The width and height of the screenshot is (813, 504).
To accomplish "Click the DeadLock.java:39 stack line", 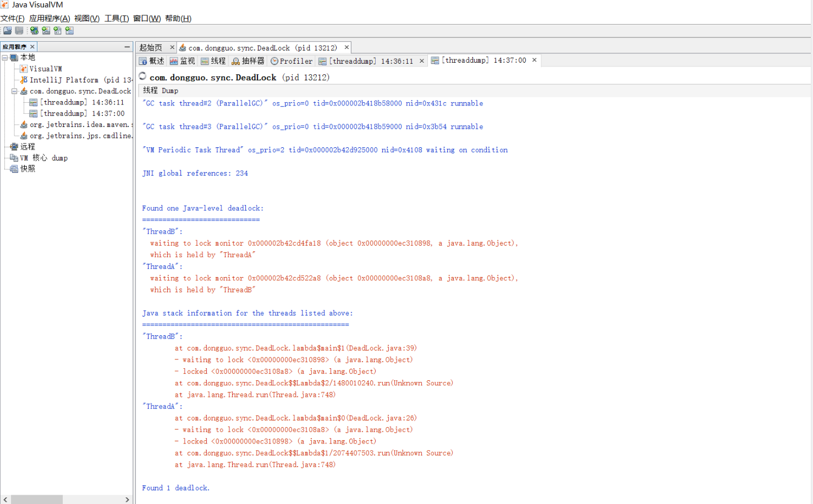I will click(x=296, y=348).
